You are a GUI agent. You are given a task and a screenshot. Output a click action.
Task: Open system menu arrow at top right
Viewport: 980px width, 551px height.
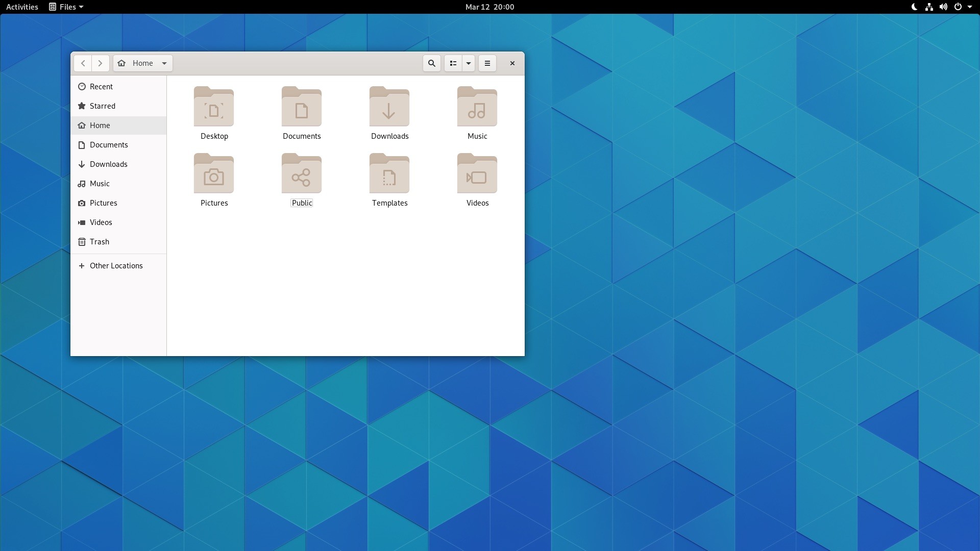970,7
